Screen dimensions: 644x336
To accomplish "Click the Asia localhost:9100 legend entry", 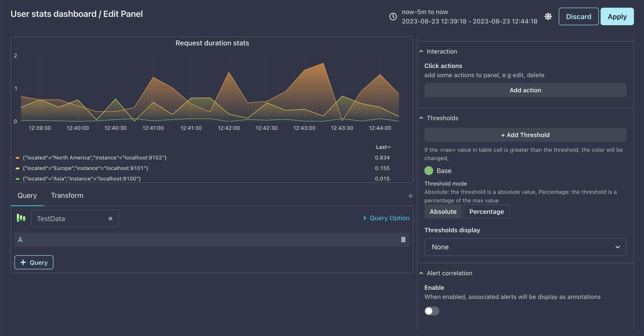I will pos(82,179).
